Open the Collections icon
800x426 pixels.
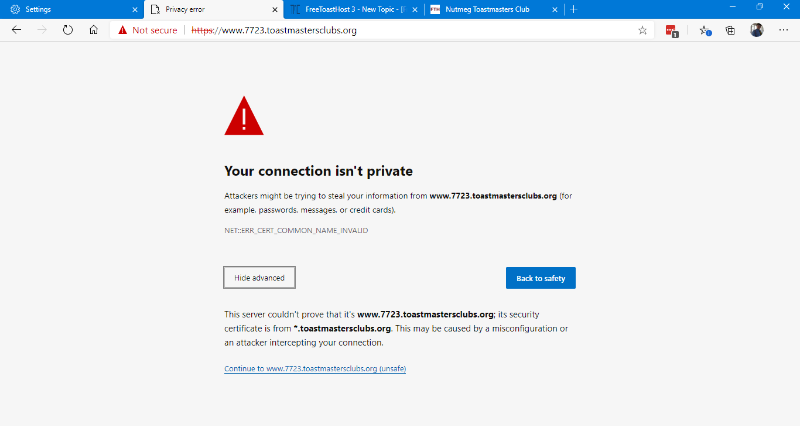coord(730,30)
